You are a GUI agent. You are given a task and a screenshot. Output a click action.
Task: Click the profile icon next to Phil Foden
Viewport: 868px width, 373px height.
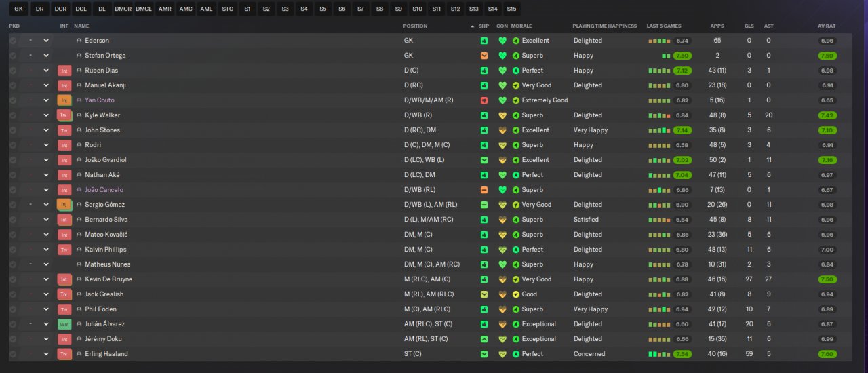[79, 309]
